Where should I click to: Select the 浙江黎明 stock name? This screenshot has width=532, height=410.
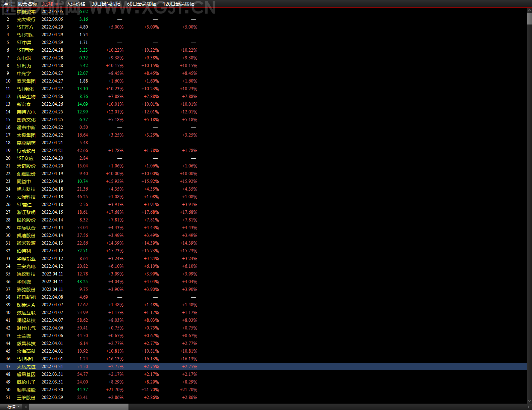point(26,212)
